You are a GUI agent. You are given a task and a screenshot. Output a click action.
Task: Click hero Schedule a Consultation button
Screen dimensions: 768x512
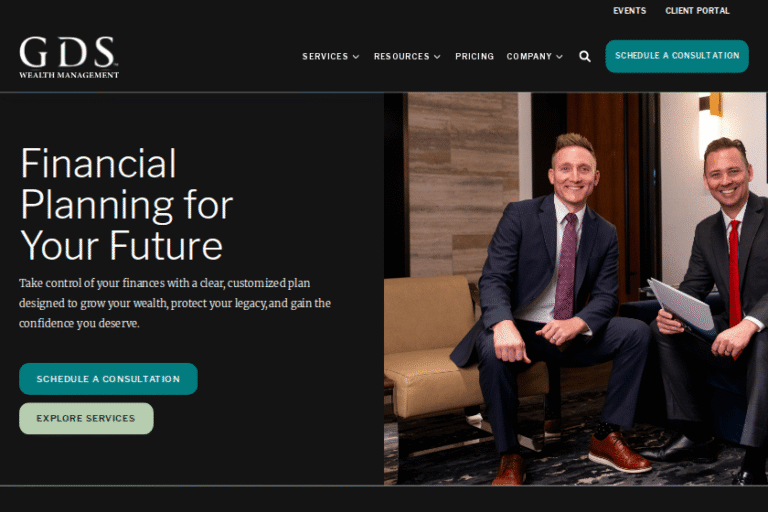click(108, 379)
